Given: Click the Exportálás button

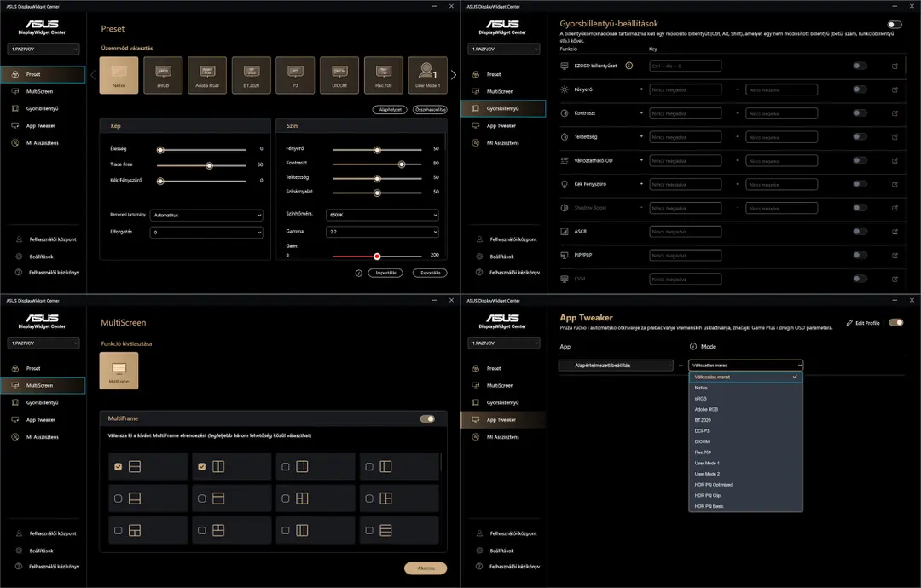Looking at the screenshot, I should pyautogui.click(x=430, y=273).
